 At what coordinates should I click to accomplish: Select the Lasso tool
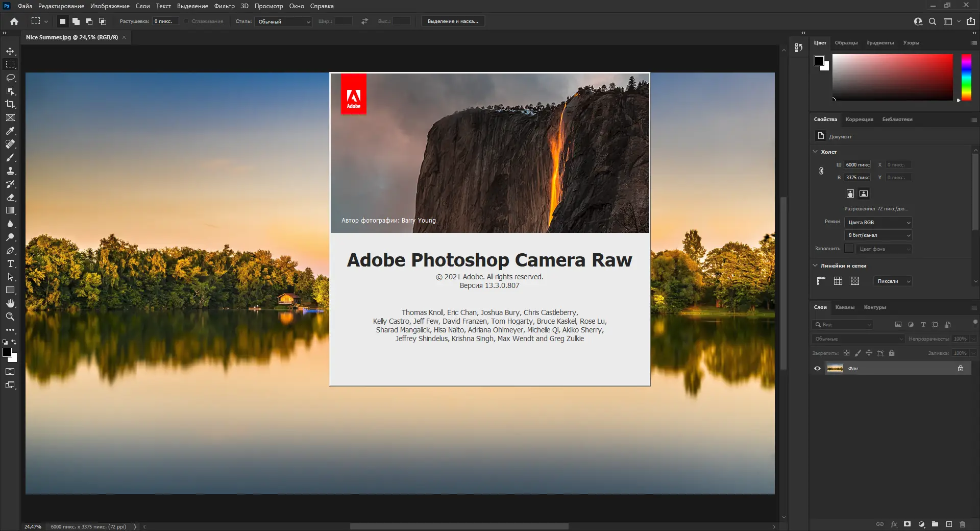click(x=10, y=78)
